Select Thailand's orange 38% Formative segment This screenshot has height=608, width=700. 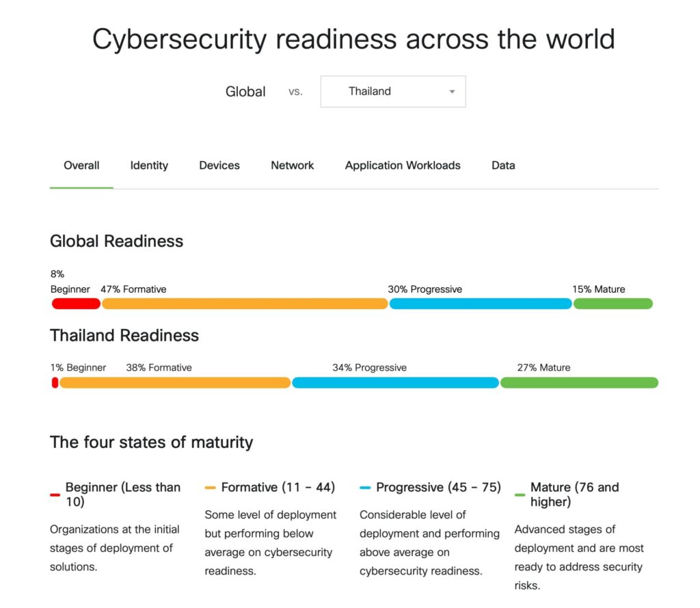[x=175, y=383]
